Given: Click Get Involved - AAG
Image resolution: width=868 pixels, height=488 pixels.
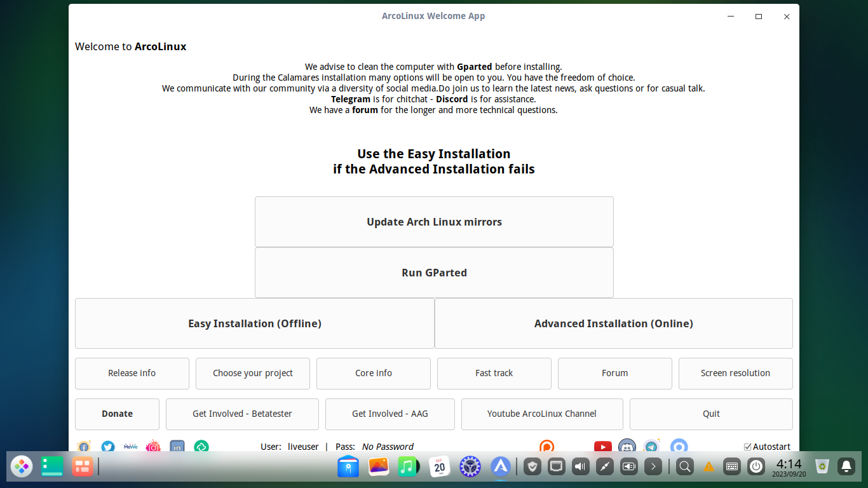Looking at the screenshot, I should pos(390,414).
